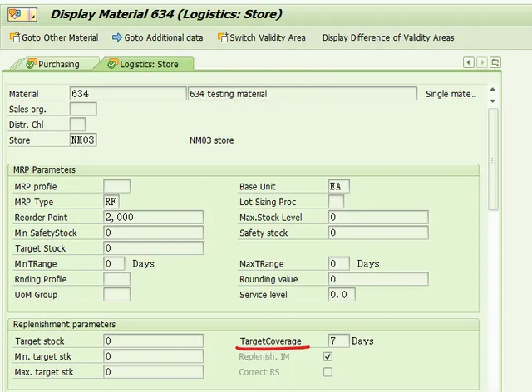Click the vertical scrollbar thumb

(493, 159)
